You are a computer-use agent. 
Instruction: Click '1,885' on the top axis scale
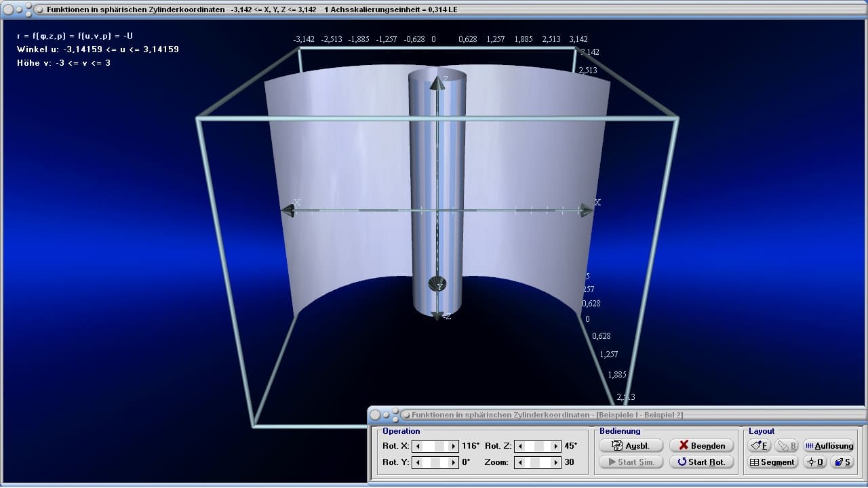[x=524, y=39]
